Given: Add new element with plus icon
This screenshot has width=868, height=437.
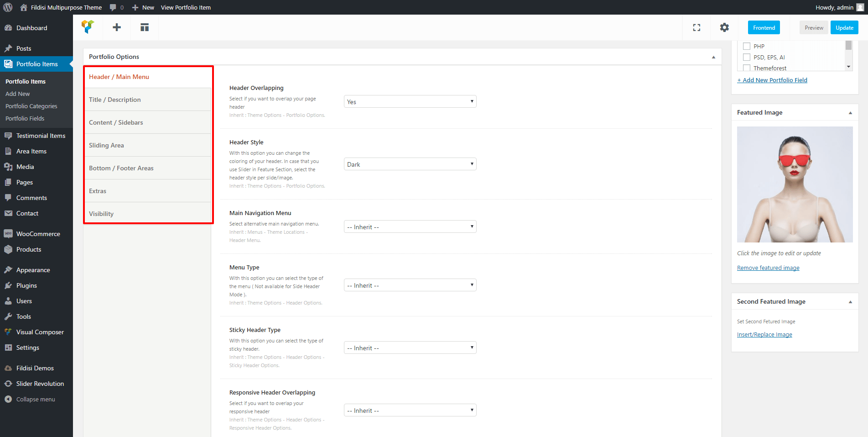Looking at the screenshot, I should 117,27.
